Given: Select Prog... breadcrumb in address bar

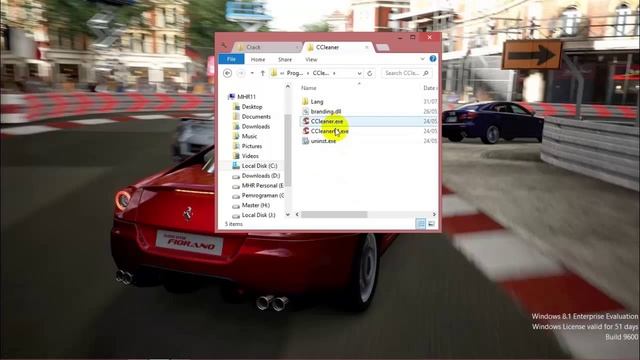Looking at the screenshot, I should pyautogui.click(x=295, y=73).
